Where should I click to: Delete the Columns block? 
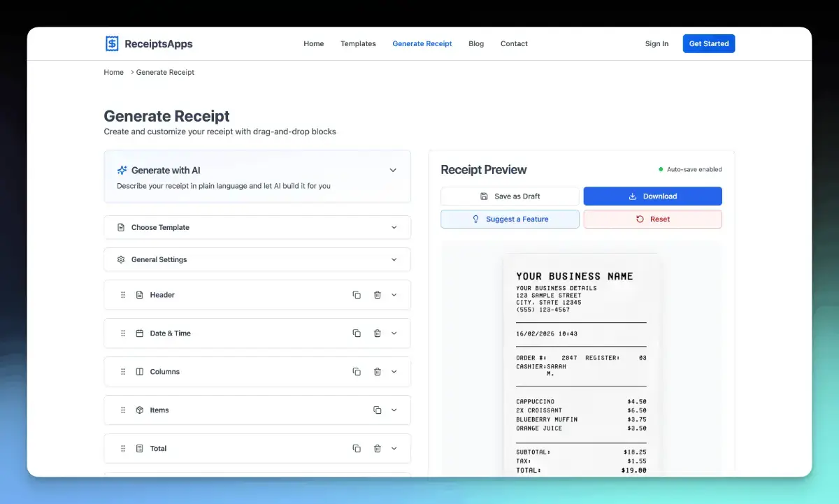tap(378, 372)
